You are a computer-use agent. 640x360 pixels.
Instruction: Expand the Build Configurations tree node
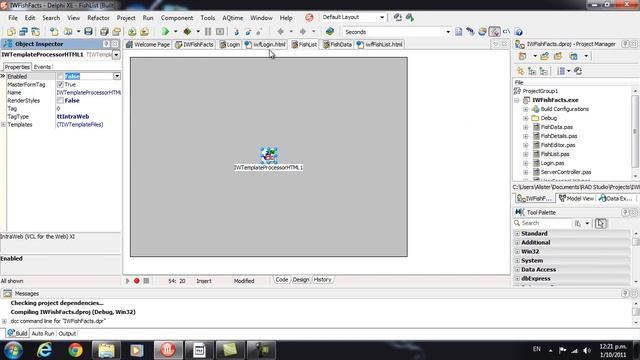(x=526, y=109)
